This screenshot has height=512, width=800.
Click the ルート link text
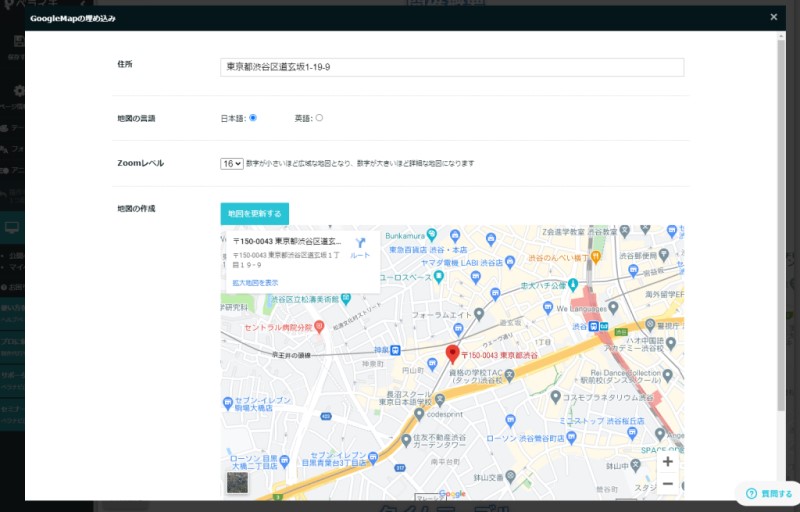[360, 255]
